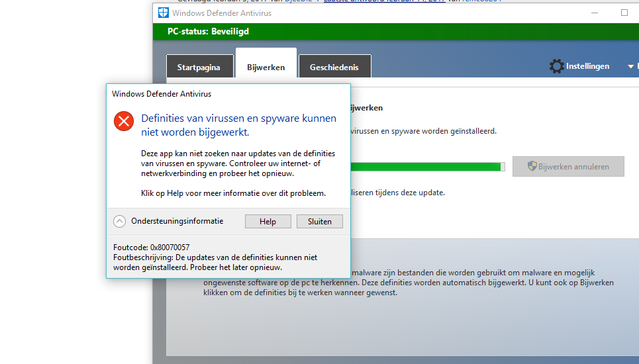Click the main window title 'Windows Defender Antivirus'
The height and width of the screenshot is (364, 639).
click(x=222, y=13)
